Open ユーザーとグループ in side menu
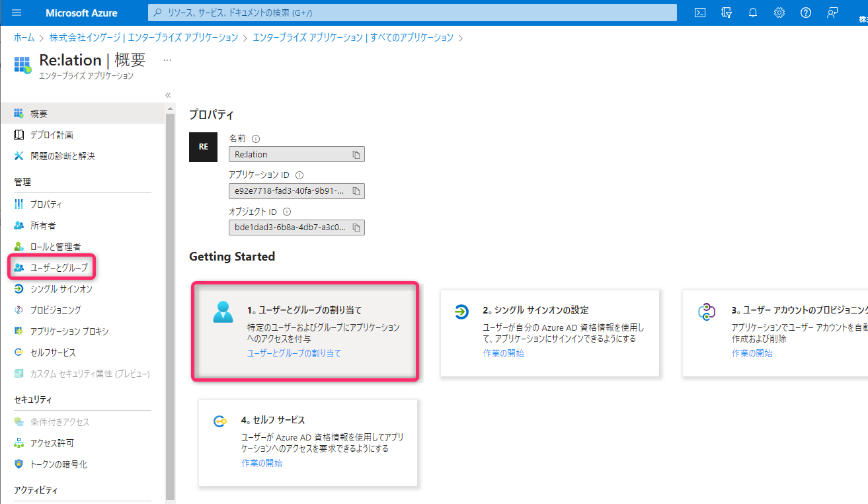 pyautogui.click(x=52, y=268)
